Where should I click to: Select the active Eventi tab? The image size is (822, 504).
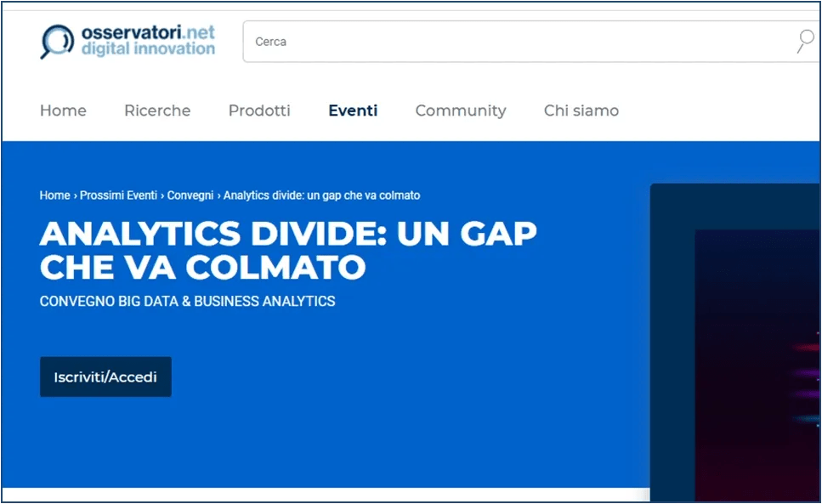click(353, 110)
